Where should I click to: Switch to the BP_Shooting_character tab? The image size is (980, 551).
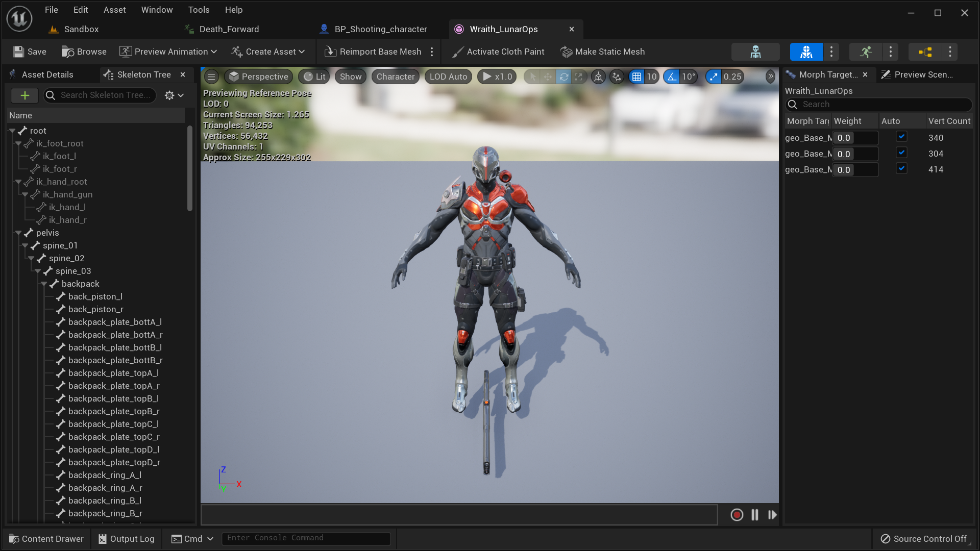[374, 29]
